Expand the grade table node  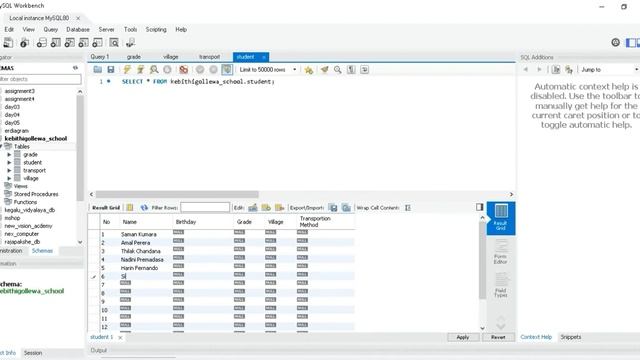click(9, 155)
